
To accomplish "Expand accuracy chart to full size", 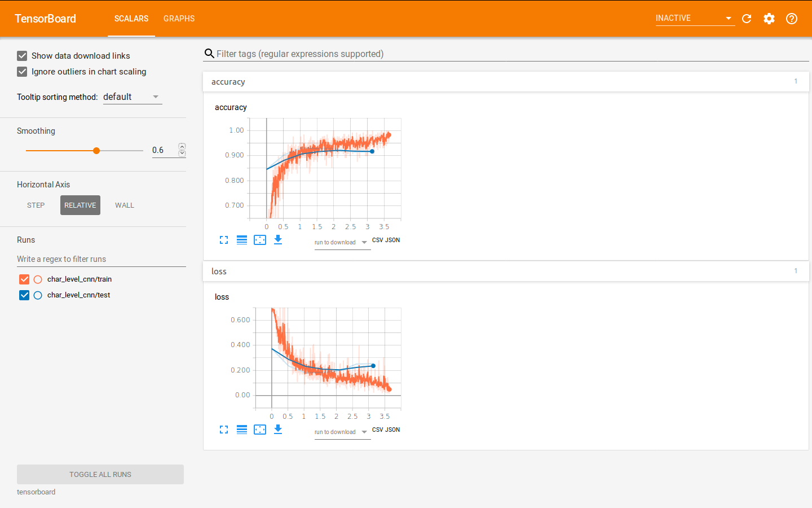I will coord(224,240).
